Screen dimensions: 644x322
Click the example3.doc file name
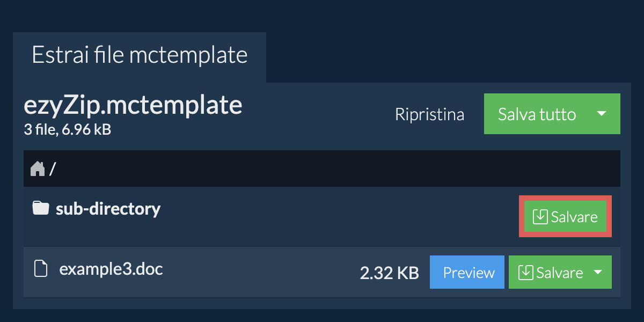point(111,268)
